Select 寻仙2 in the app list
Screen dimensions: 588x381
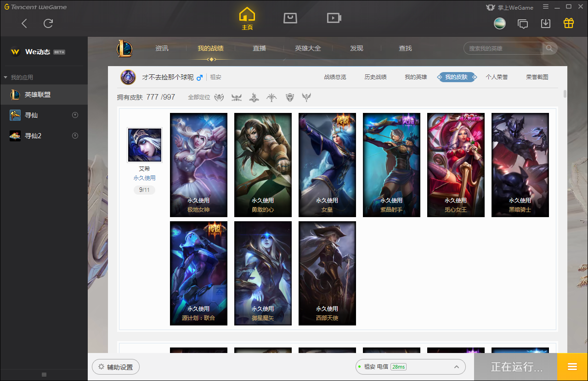(44, 136)
